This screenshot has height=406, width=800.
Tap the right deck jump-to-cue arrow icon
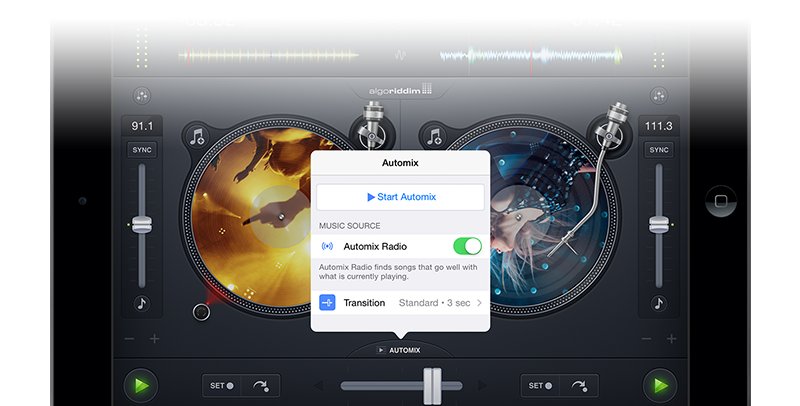pos(579,385)
